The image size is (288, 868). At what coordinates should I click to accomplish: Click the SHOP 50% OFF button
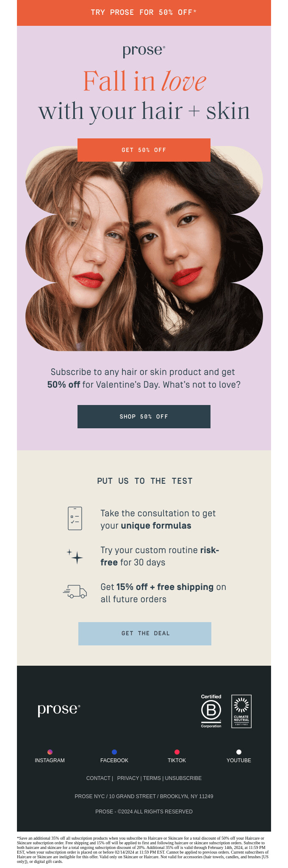tap(144, 416)
